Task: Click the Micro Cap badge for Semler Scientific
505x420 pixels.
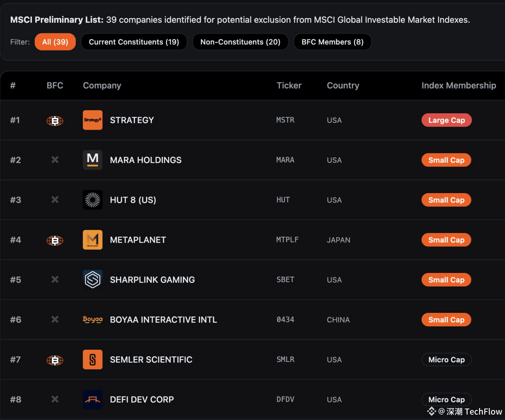Action: coord(446,360)
